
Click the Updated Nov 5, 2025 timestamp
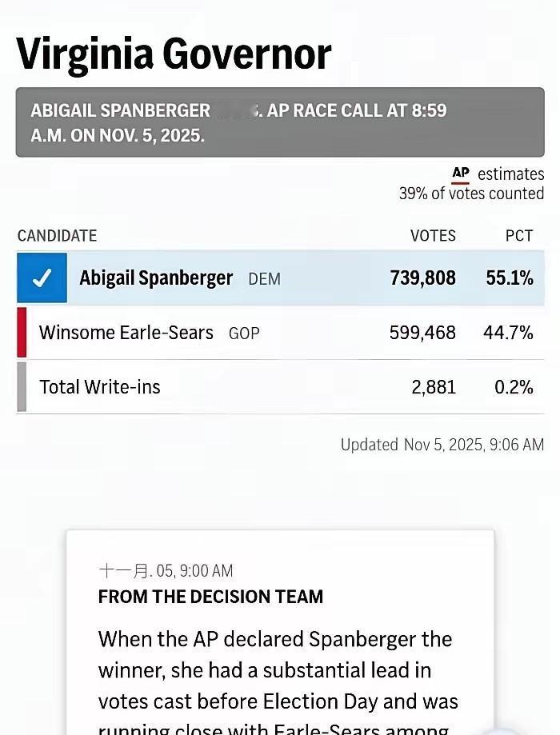442,445
